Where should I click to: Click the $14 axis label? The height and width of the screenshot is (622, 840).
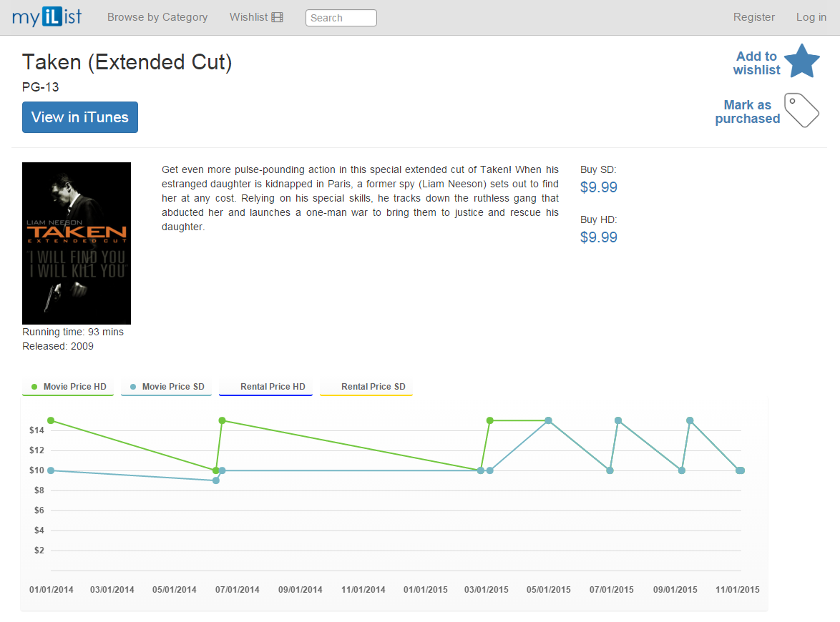coord(36,430)
